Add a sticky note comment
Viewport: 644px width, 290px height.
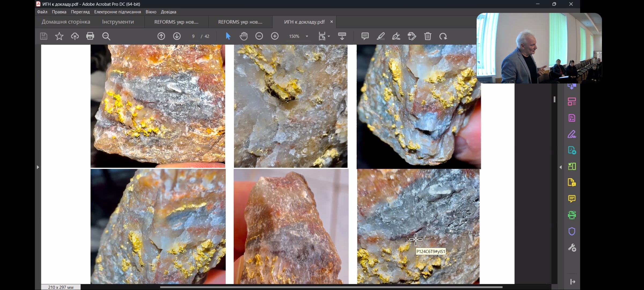click(365, 36)
